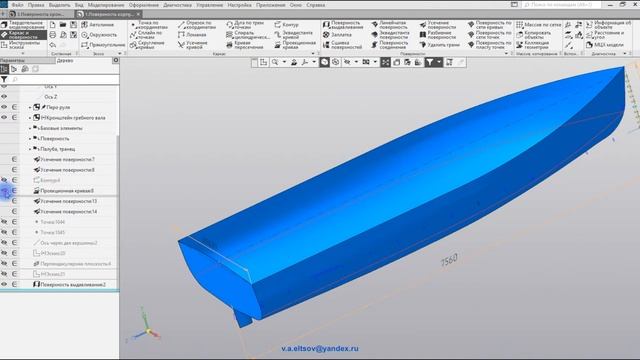Show hidden Перпендикулярная плоскость item
The height and width of the screenshot is (360, 640).
[x=4, y=264]
